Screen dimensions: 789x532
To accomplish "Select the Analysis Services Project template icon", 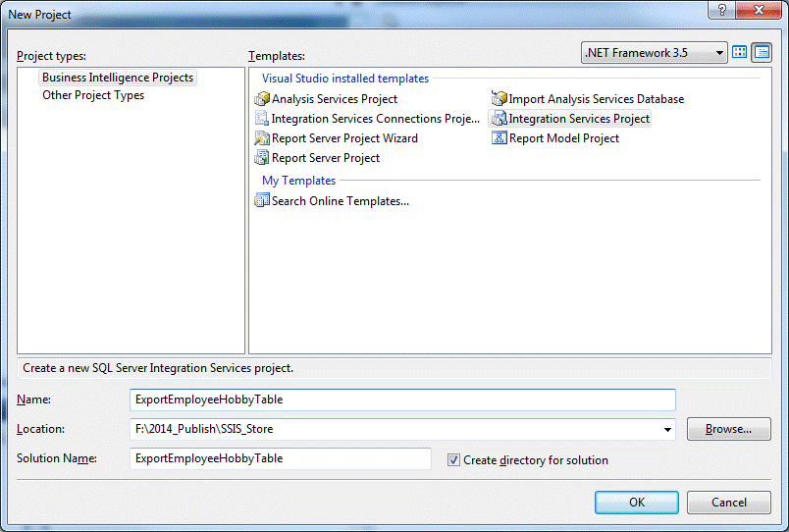I will point(262,99).
